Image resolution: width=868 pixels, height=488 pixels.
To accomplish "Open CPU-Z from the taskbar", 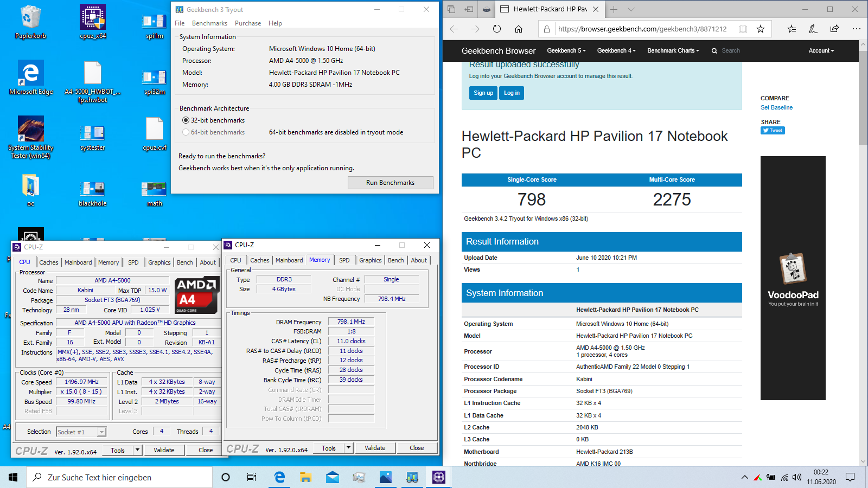I will click(x=438, y=477).
